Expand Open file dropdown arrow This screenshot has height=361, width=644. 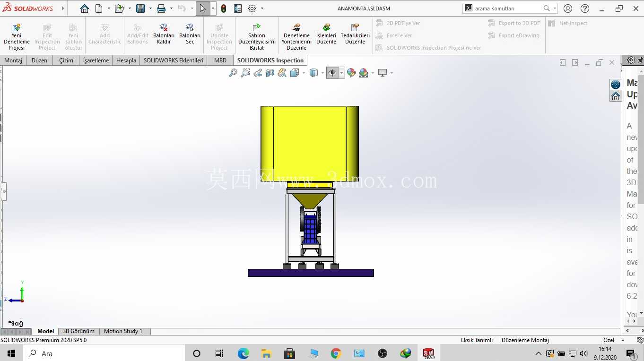(130, 9)
